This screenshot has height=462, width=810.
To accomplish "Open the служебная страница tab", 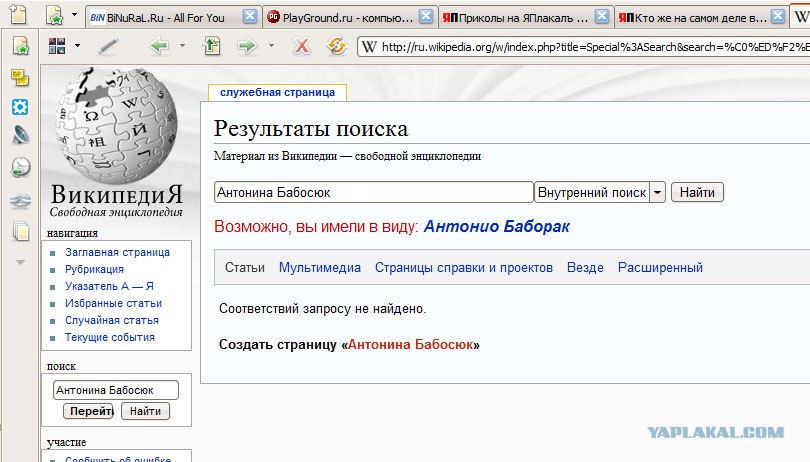I will (277, 93).
